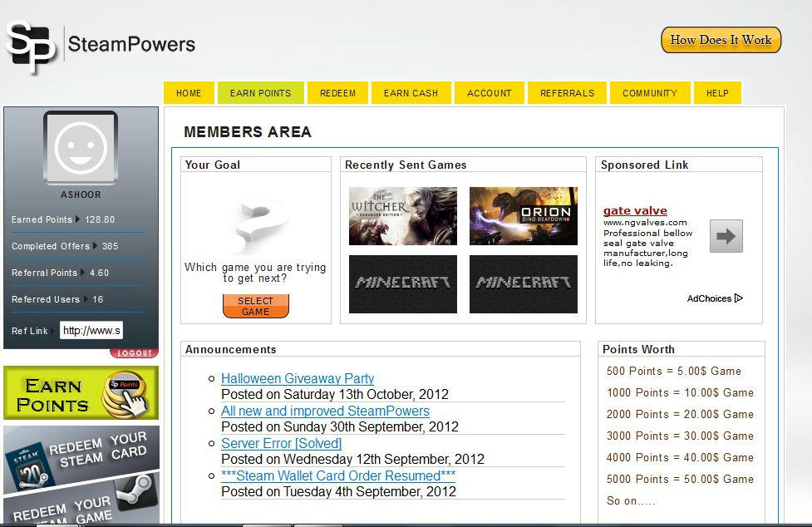Click the AdChoices label
Image resolution: width=812 pixels, height=527 pixels.
tap(709, 298)
